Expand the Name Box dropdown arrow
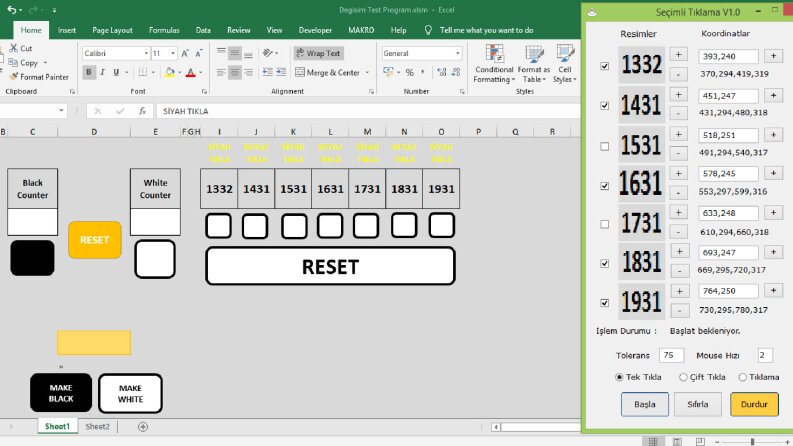793x446 pixels. tap(61, 111)
